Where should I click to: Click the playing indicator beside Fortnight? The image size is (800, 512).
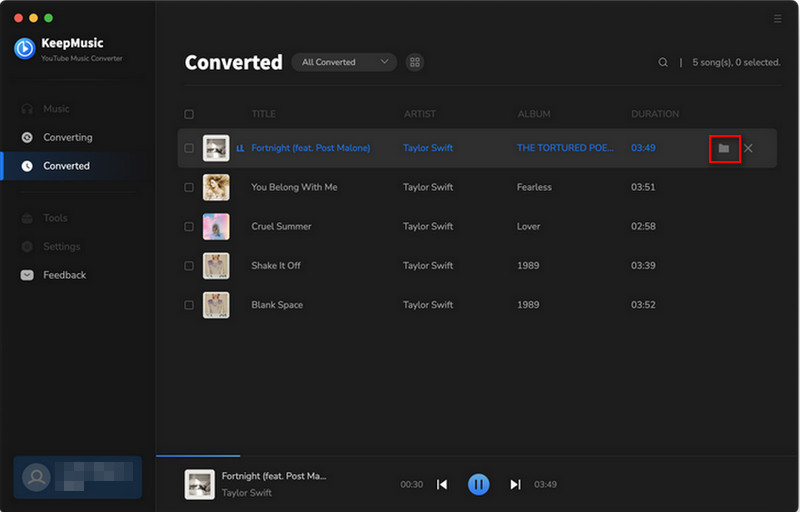coord(240,148)
